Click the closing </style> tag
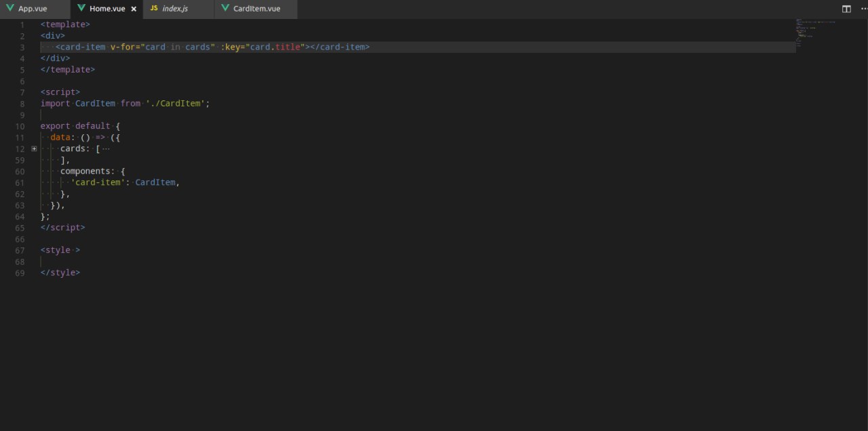The image size is (868, 431). click(x=60, y=273)
